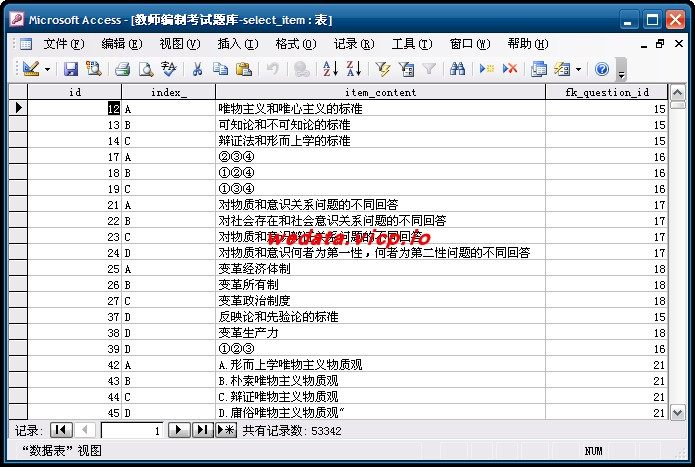Print the datasheet using the printer icon

click(122, 69)
